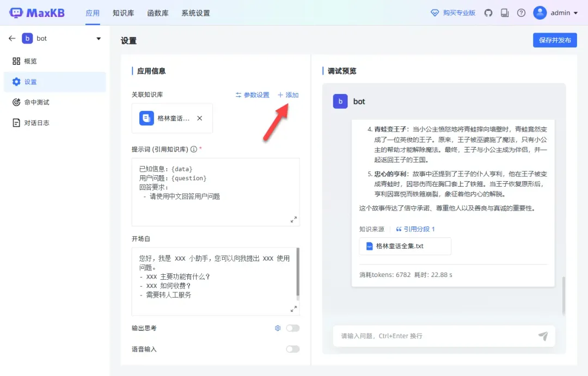Click the 命中测试 target icon
The width and height of the screenshot is (588, 376).
(x=16, y=102)
